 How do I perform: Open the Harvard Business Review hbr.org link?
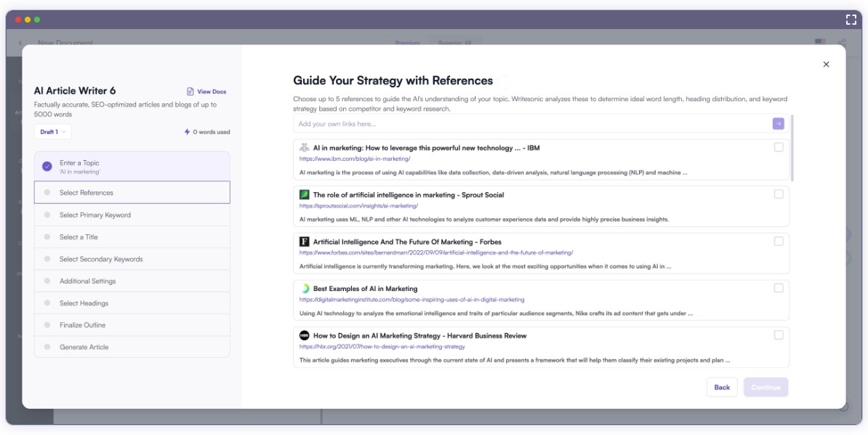click(382, 347)
